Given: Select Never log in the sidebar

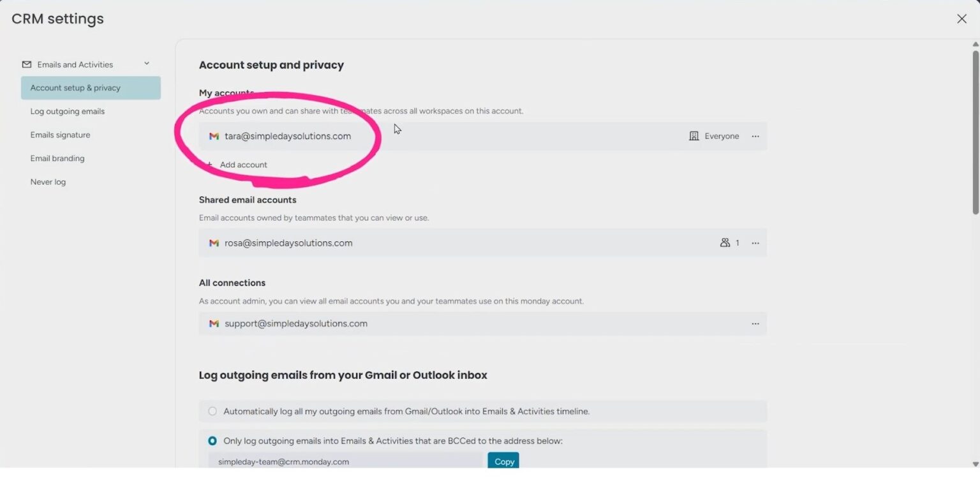Looking at the screenshot, I should coord(48,182).
